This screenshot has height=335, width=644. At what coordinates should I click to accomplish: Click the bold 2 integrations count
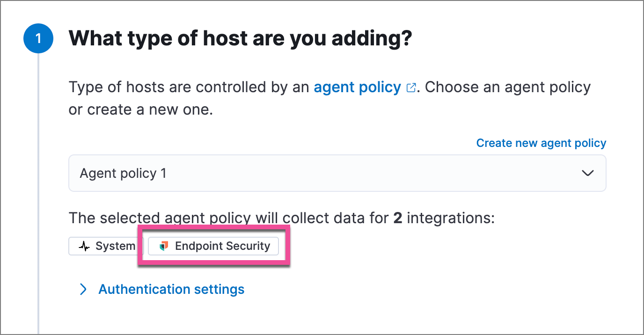[397, 218]
